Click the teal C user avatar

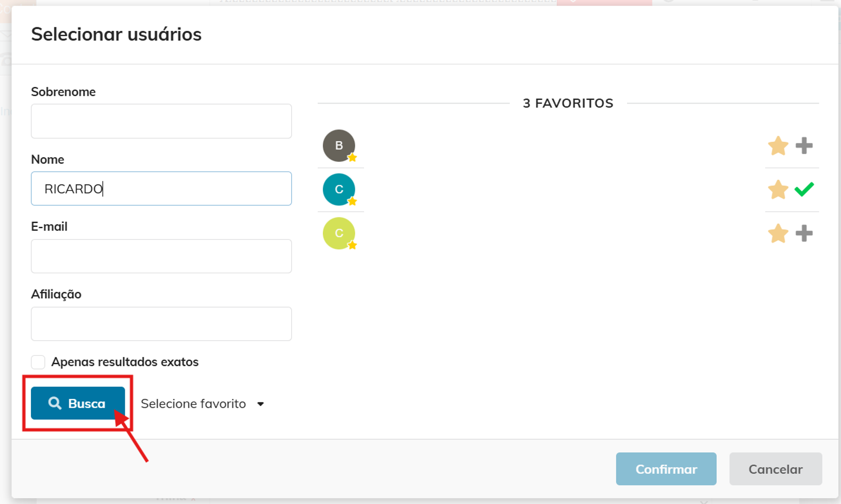pyautogui.click(x=339, y=189)
